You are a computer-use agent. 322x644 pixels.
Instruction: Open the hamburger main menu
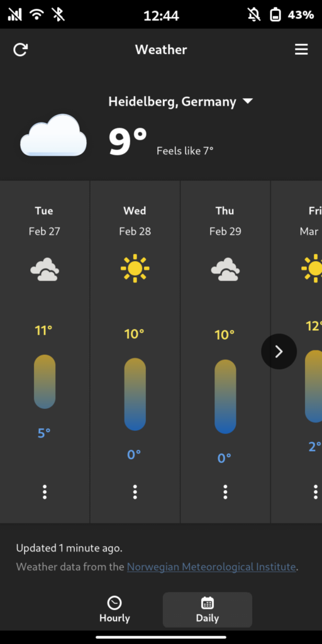tap(301, 50)
